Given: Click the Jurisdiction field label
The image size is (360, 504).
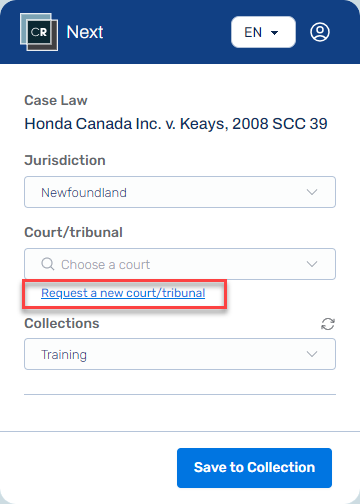Looking at the screenshot, I should 65,160.
